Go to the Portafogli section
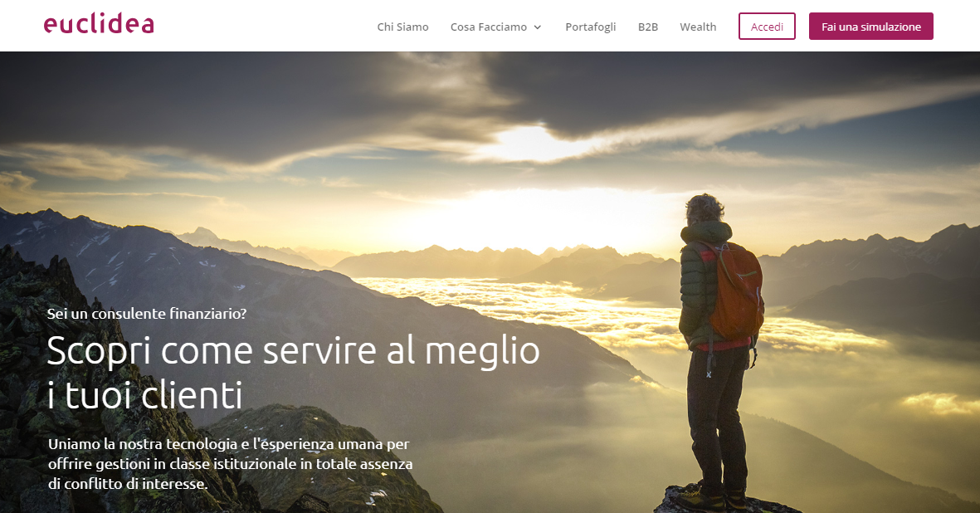This screenshot has width=980, height=513. click(590, 27)
